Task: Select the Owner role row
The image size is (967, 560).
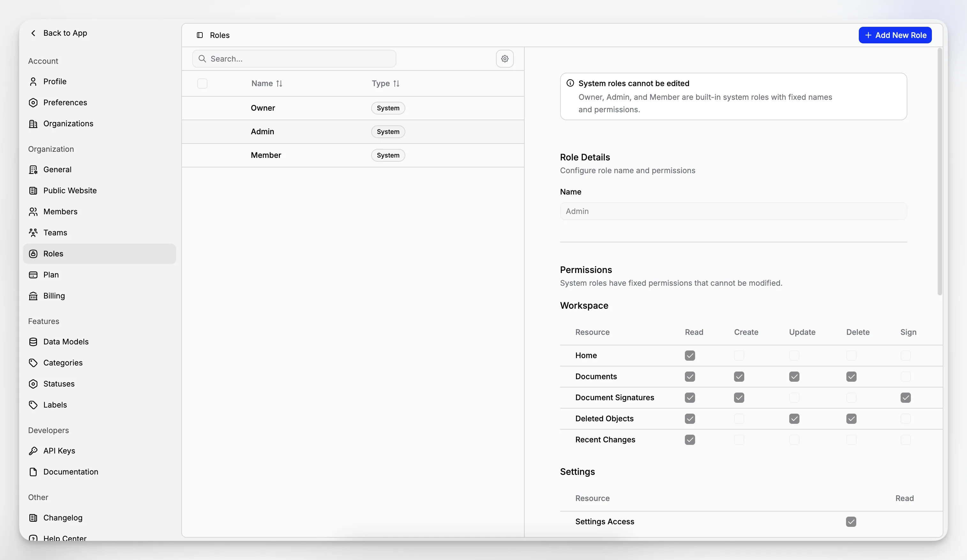Action: [x=353, y=108]
